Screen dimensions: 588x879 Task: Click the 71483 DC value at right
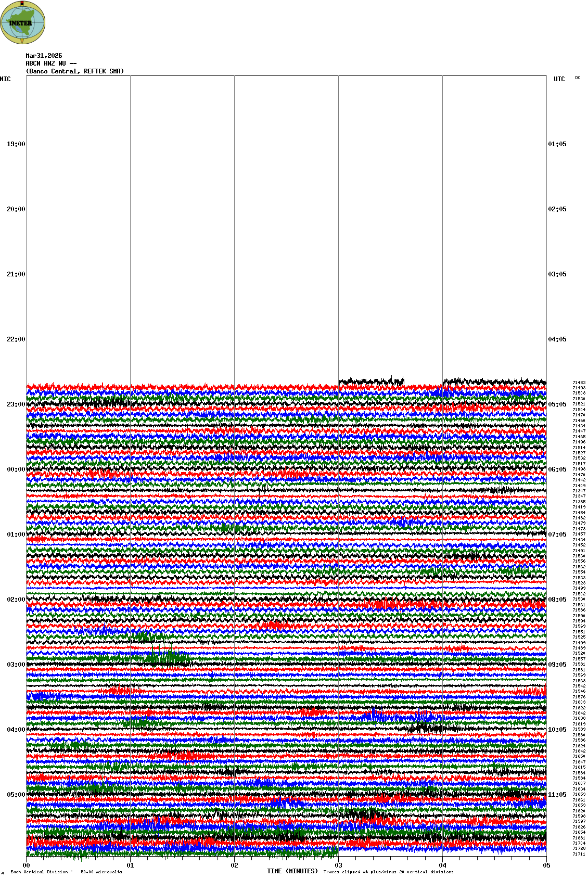[579, 383]
